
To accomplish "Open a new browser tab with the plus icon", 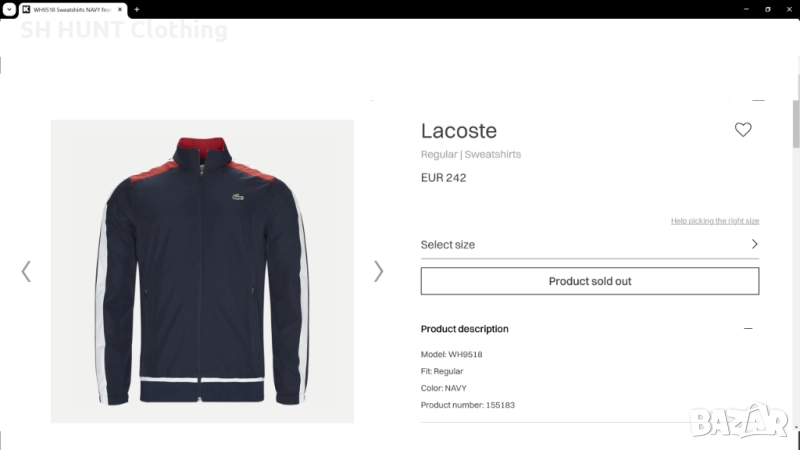I will 137,9.
